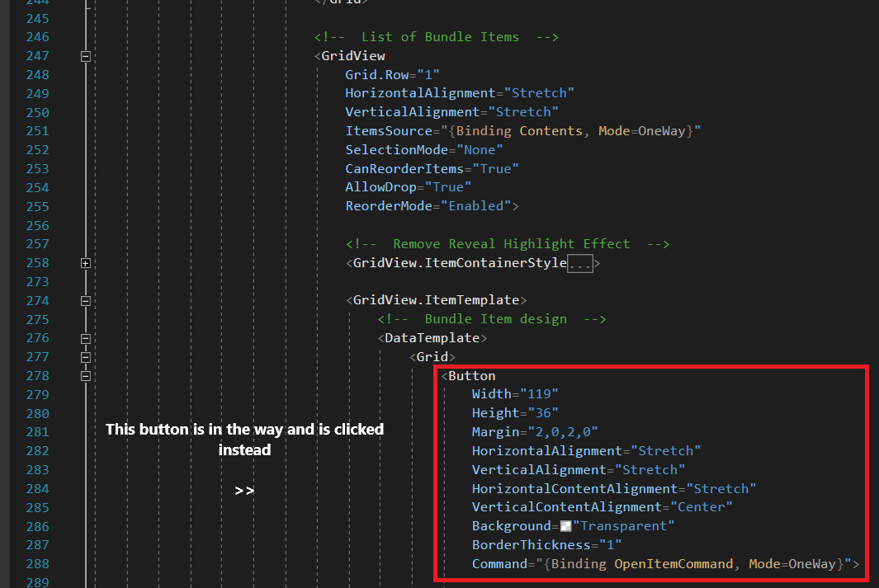Collapse the Grid element on line 277
The height and width of the screenshot is (588, 879).
tap(86, 357)
